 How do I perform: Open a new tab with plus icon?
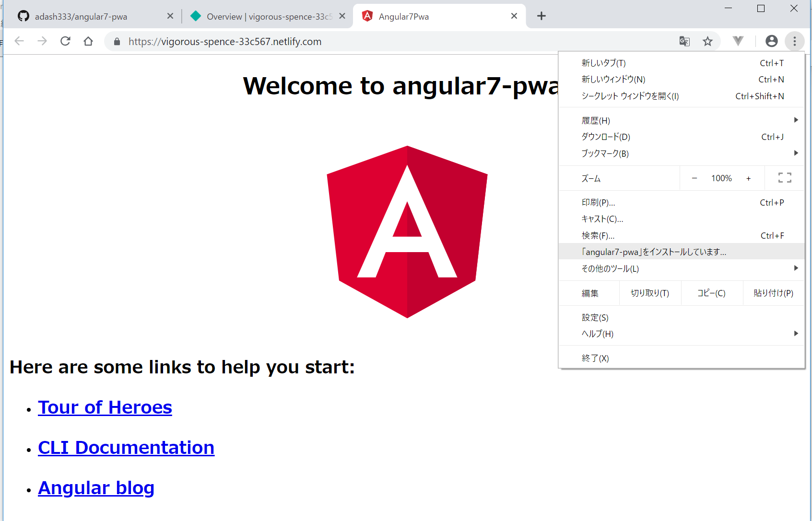tap(541, 16)
